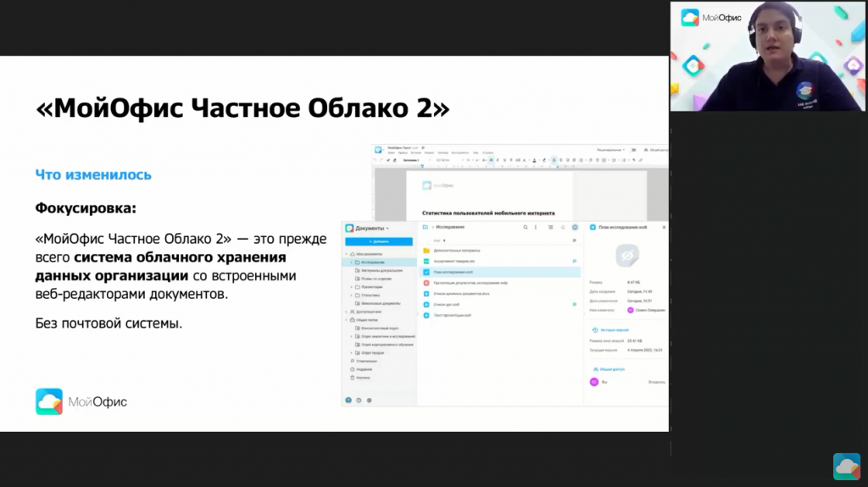Collapse the Общие папки section

coord(347,320)
